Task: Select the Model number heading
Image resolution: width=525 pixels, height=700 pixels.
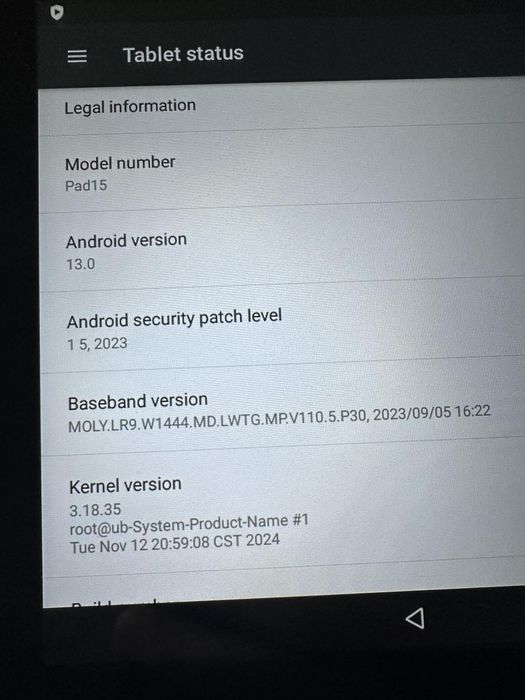Action: tap(120, 162)
